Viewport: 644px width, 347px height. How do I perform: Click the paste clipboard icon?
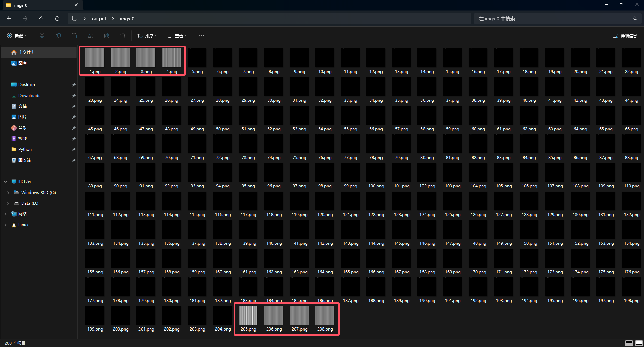click(x=74, y=36)
